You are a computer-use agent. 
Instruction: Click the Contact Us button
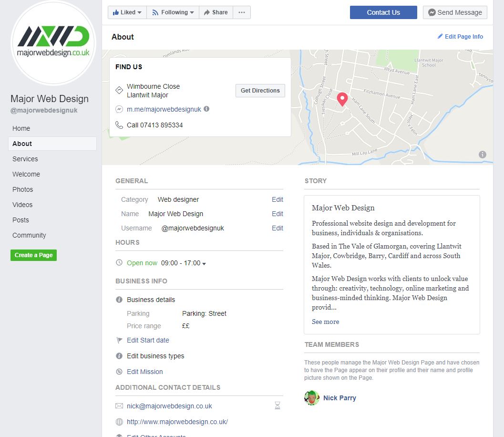pyautogui.click(x=383, y=12)
